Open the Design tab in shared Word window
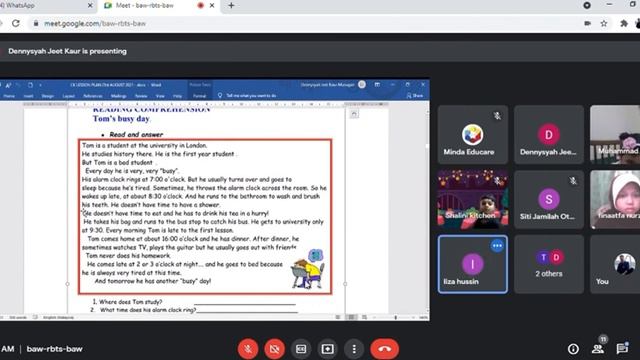This screenshot has width=640, height=360. coord(48,96)
